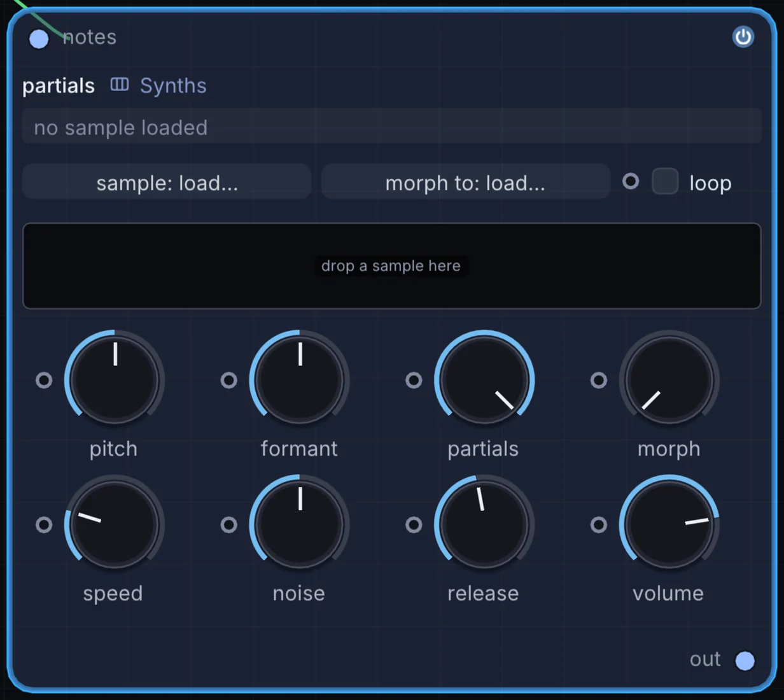Click the release modulation port
Viewport: 784px width, 700px height.
click(x=414, y=524)
